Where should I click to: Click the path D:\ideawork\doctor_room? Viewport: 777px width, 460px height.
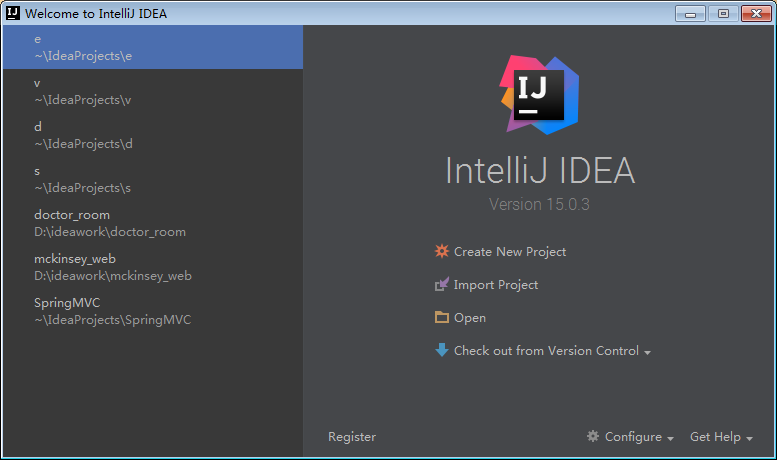[x=110, y=232]
